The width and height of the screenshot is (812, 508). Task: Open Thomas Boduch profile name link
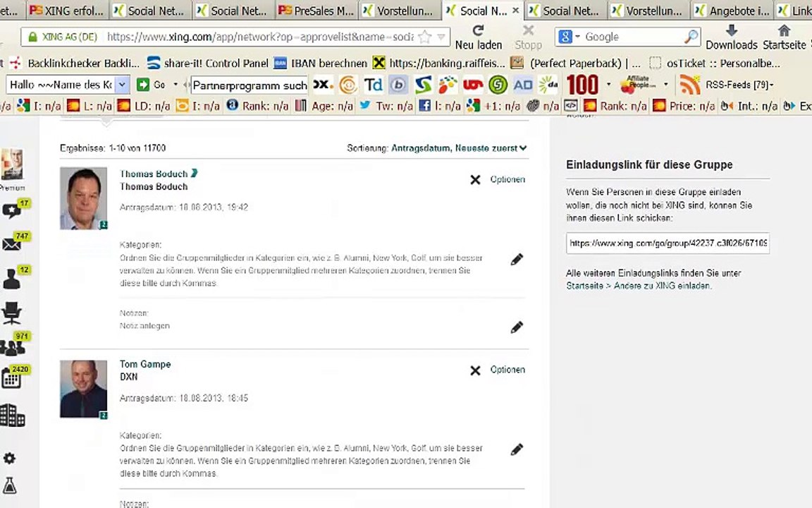[154, 174]
